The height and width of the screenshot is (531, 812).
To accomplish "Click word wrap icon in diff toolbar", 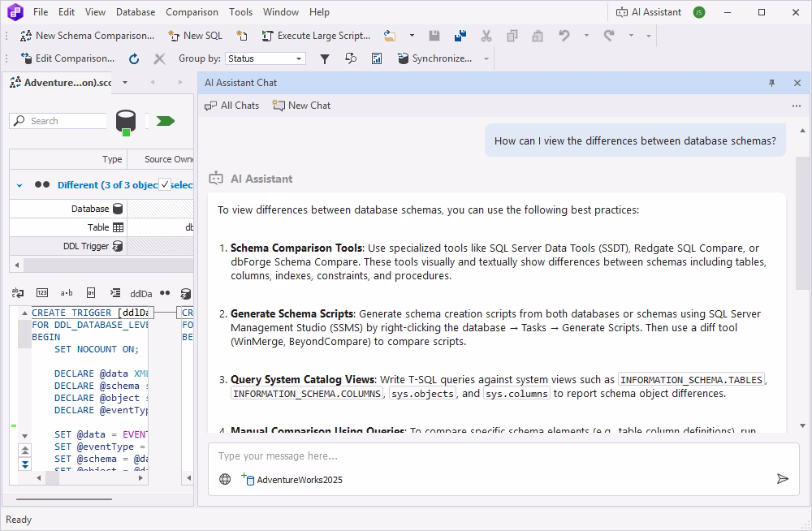I will (18, 293).
